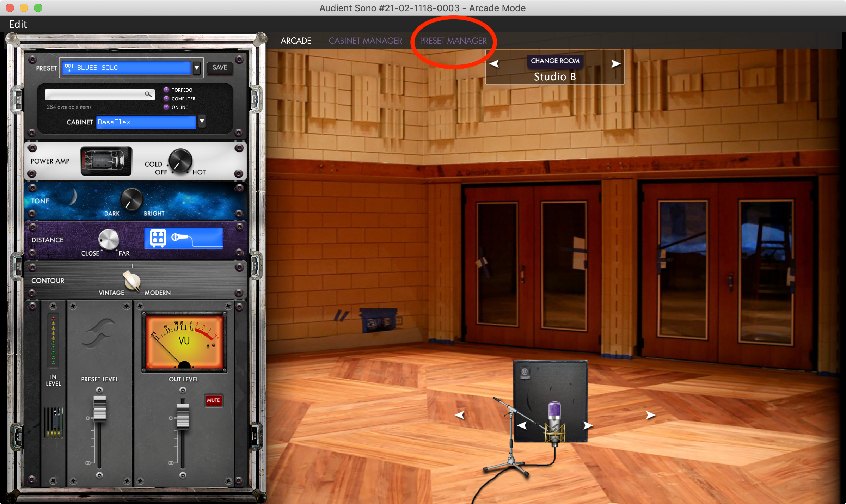Viewport: 846px width, 504px height.
Task: Click the wave logo above Preset Level
Action: coord(99,334)
